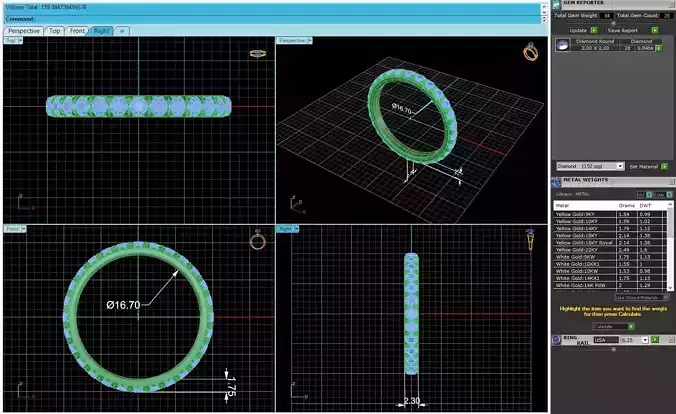Image resolution: width=676 pixels, height=414 pixels.
Task: Select the Yellow Gold:22KY row
Action: pos(610,250)
